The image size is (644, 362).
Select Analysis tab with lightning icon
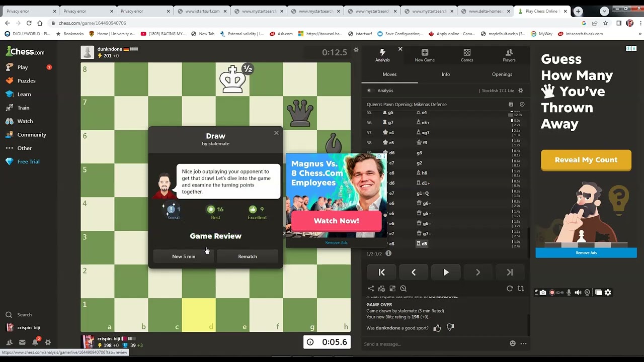382,55
